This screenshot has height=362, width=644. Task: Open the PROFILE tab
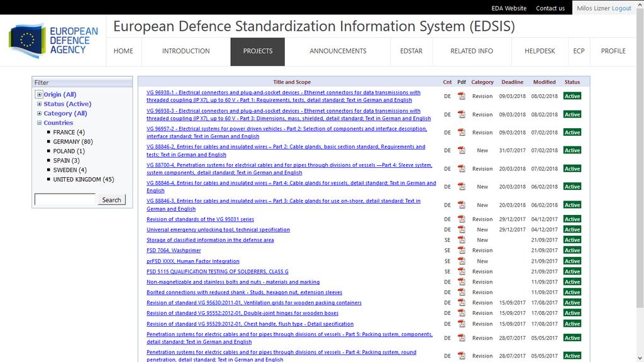613,52
